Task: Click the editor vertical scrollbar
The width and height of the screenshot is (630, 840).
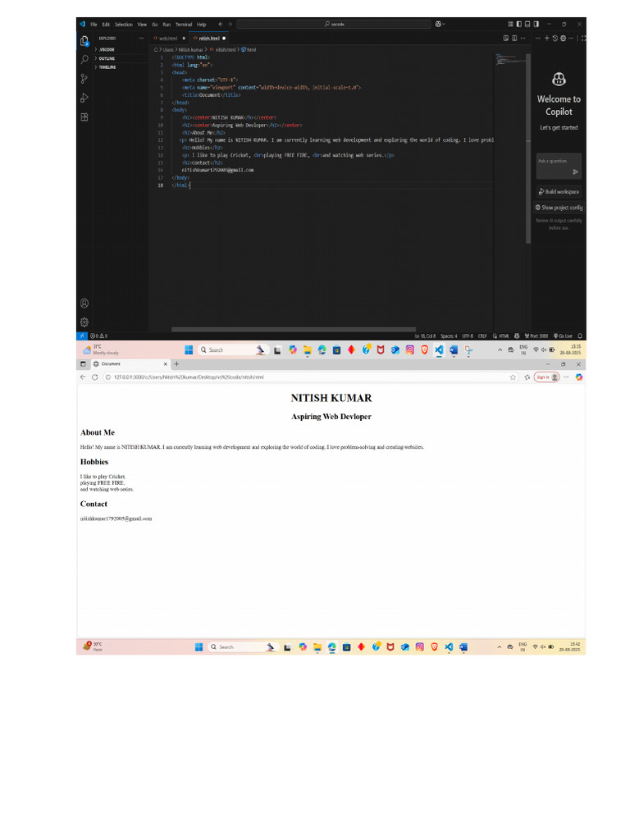Action: point(528,148)
